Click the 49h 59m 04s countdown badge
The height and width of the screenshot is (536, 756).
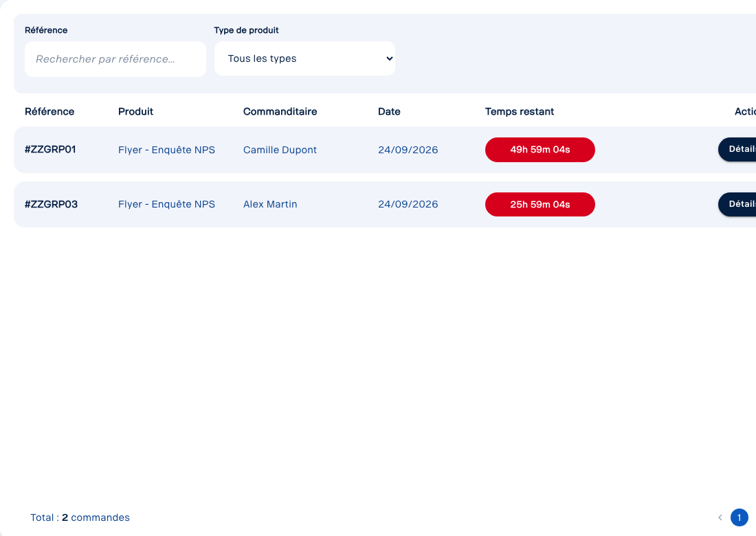click(540, 149)
